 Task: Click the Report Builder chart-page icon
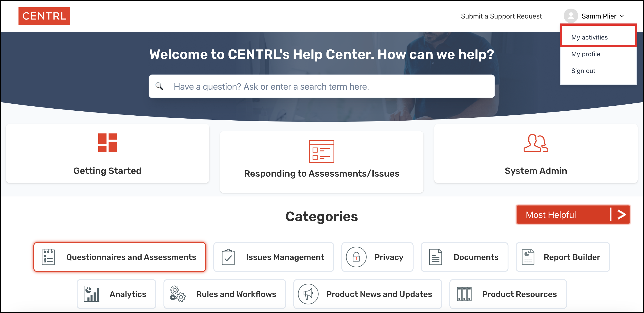pos(528,257)
